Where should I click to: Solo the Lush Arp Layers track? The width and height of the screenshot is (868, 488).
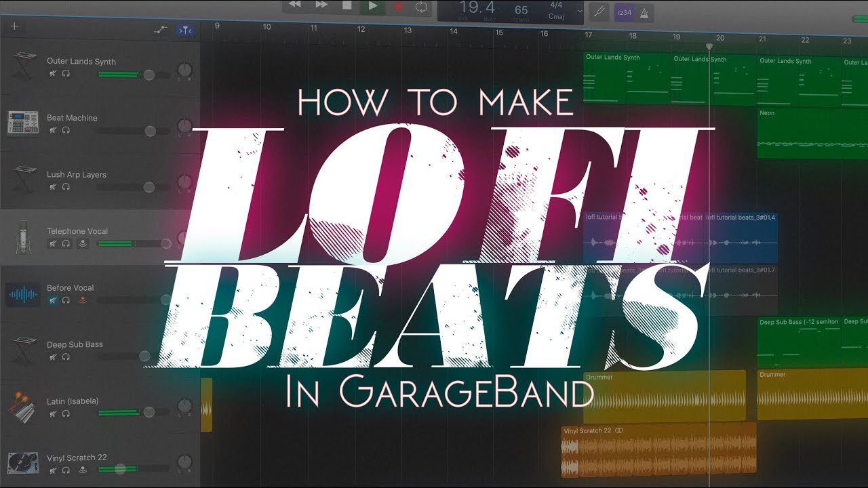click(66, 186)
